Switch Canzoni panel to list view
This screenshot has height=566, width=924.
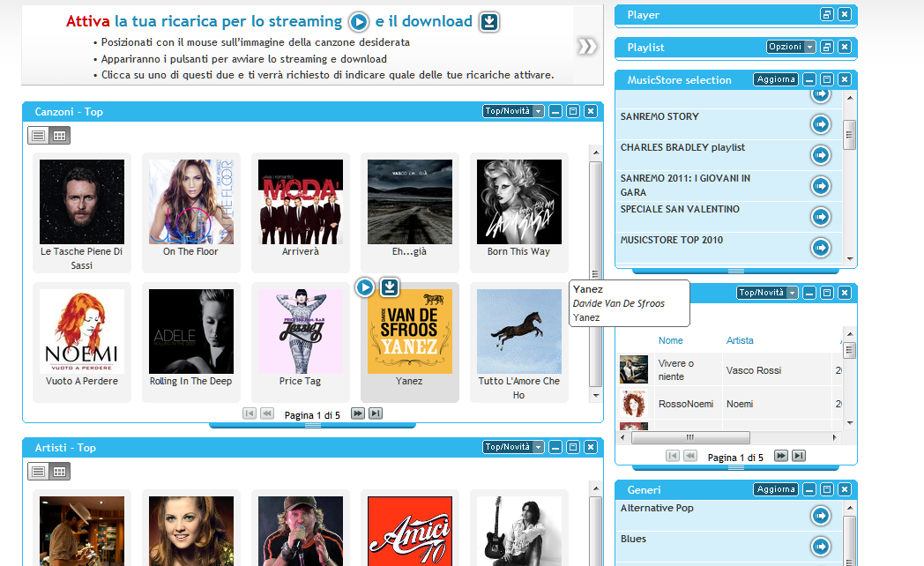(x=38, y=136)
